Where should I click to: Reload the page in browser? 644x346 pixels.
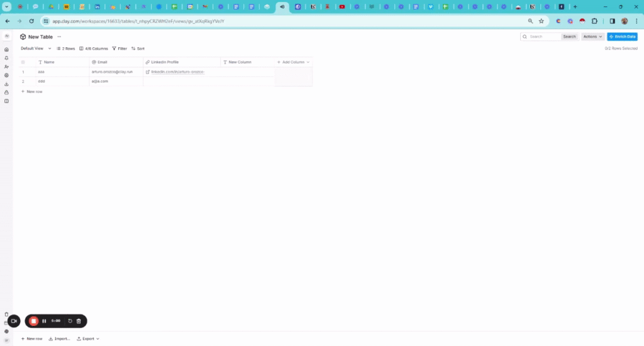click(31, 21)
